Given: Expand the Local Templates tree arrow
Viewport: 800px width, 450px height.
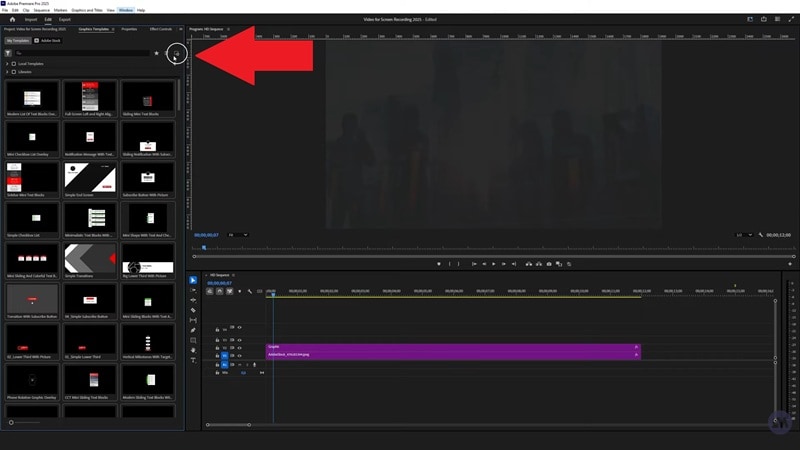Looking at the screenshot, I should pos(7,64).
